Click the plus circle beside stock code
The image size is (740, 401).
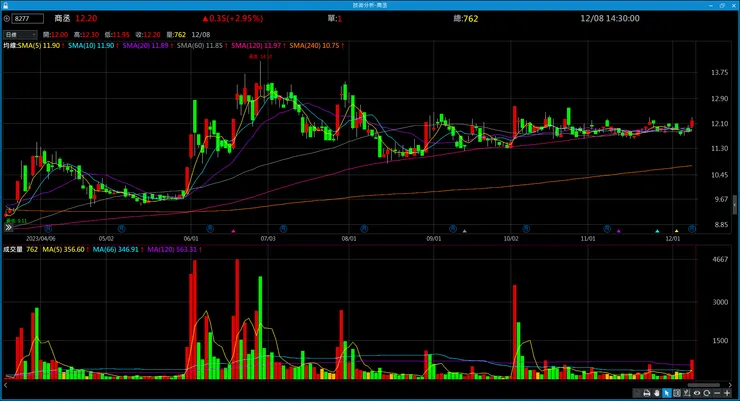point(7,19)
